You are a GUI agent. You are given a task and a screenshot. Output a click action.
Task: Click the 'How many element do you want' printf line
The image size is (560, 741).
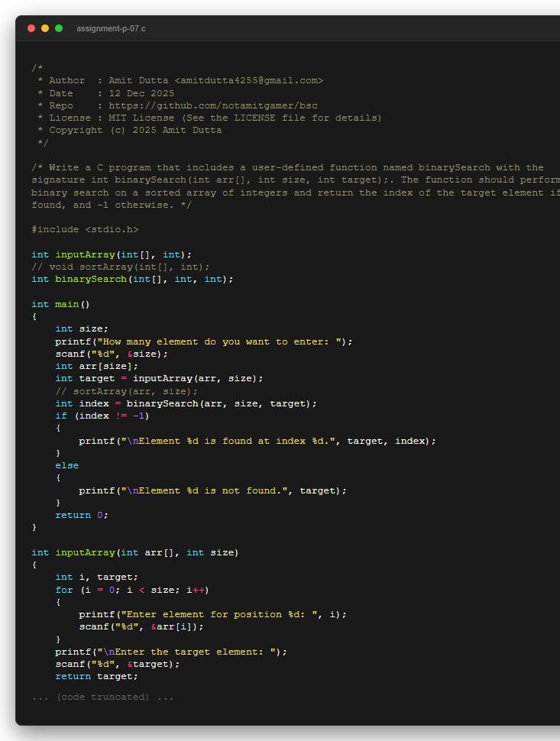pos(204,341)
